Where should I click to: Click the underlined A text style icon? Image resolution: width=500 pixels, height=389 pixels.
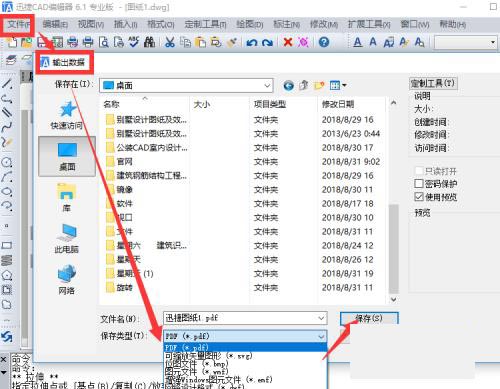coord(357,42)
